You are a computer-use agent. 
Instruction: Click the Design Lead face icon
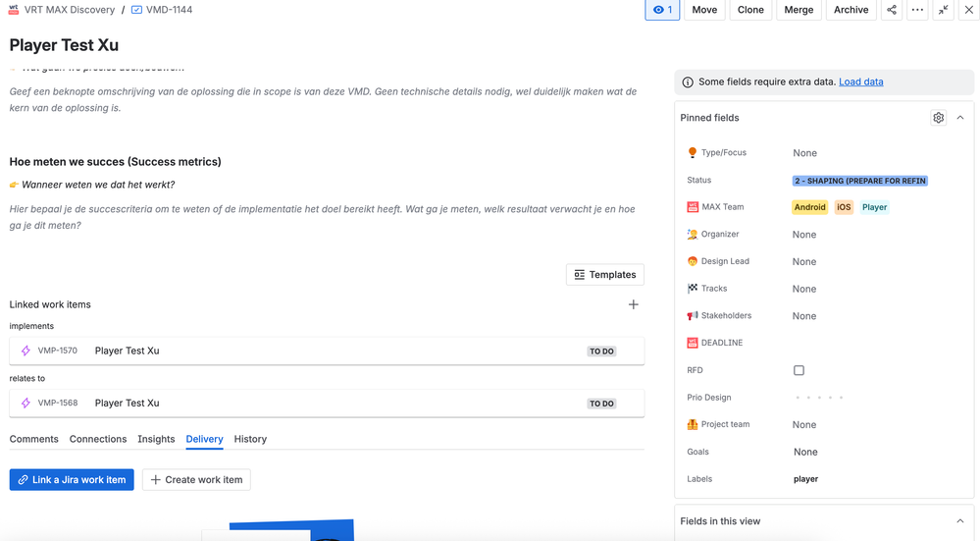pyautogui.click(x=692, y=261)
